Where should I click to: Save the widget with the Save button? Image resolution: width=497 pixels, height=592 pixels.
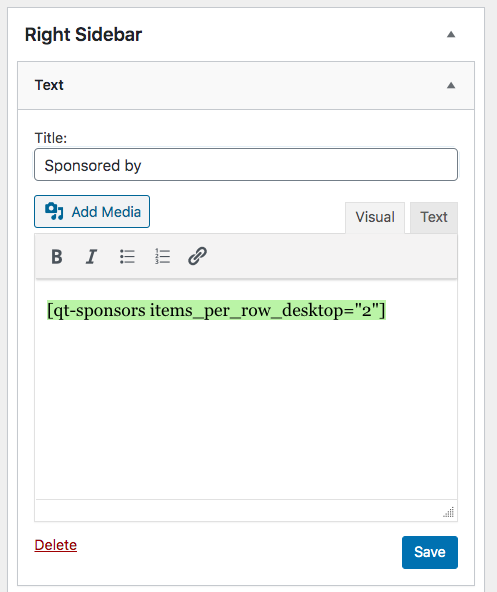click(430, 552)
